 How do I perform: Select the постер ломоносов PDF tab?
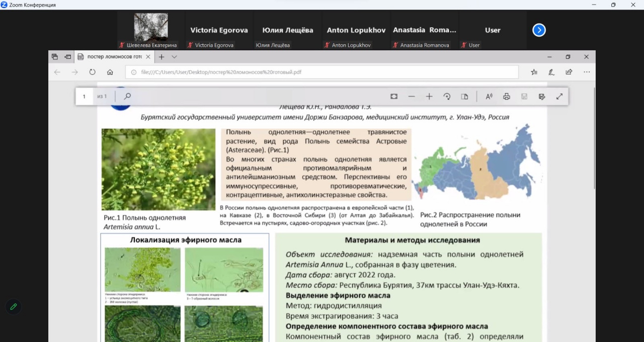(113, 57)
